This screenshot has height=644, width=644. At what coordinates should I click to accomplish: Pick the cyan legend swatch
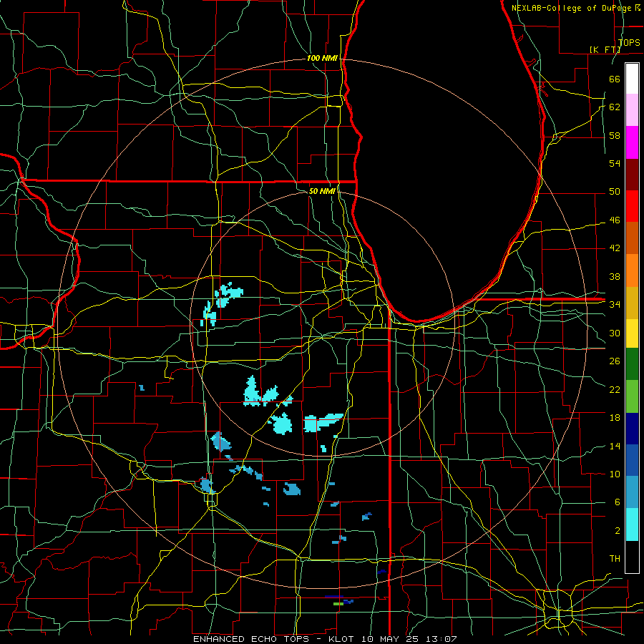click(x=632, y=525)
